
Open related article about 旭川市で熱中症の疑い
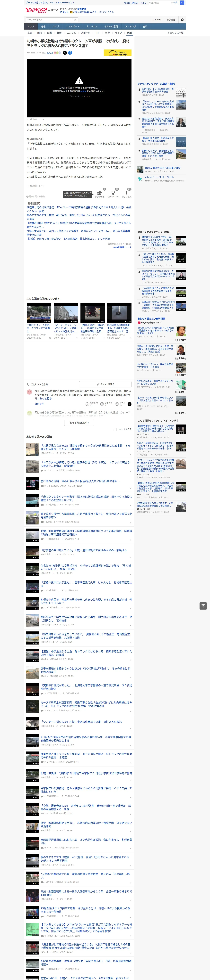point(68,239)
